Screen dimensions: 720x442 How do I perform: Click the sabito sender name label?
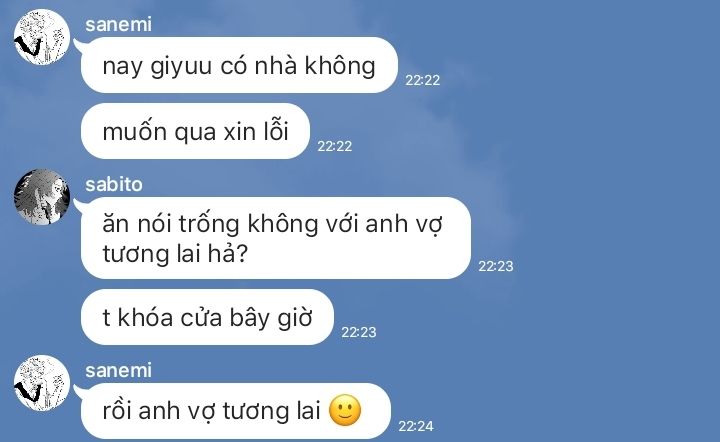[x=114, y=185]
